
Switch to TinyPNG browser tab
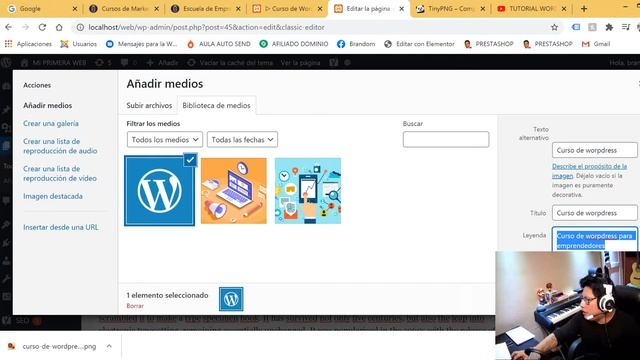point(450,9)
